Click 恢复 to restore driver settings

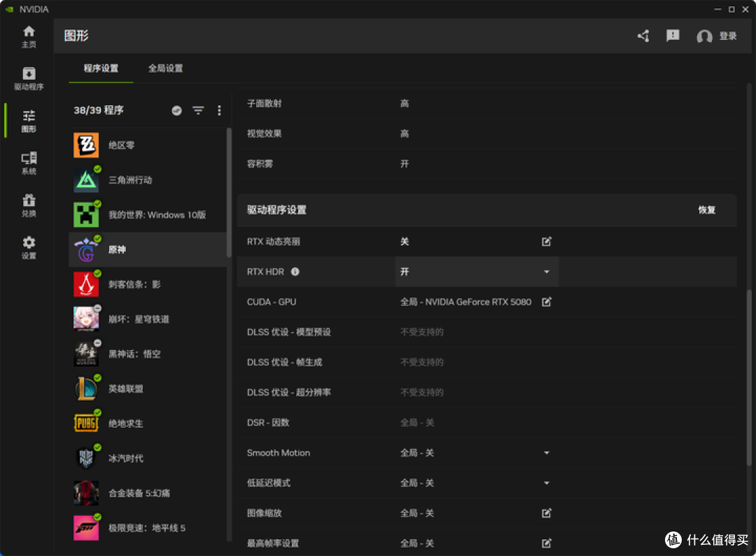707,210
